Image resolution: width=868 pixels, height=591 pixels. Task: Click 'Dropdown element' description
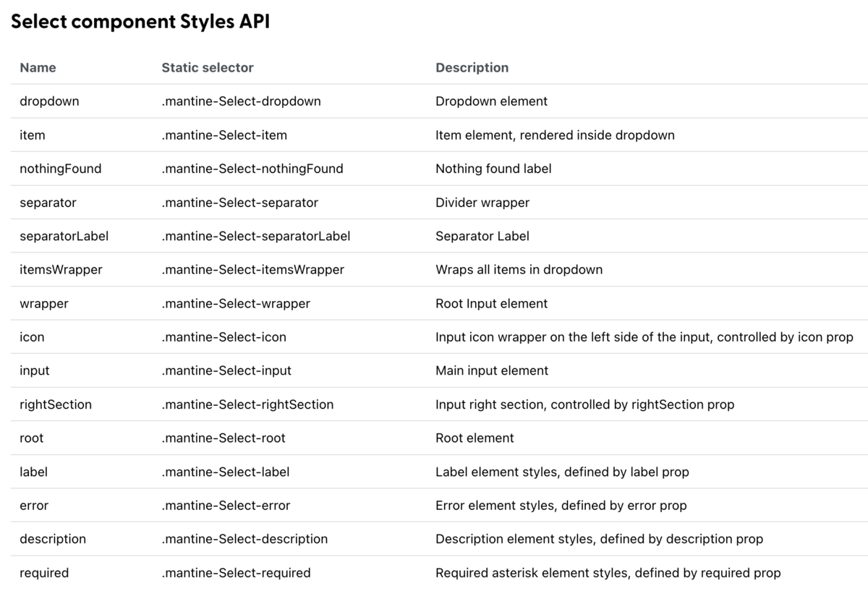click(x=491, y=101)
